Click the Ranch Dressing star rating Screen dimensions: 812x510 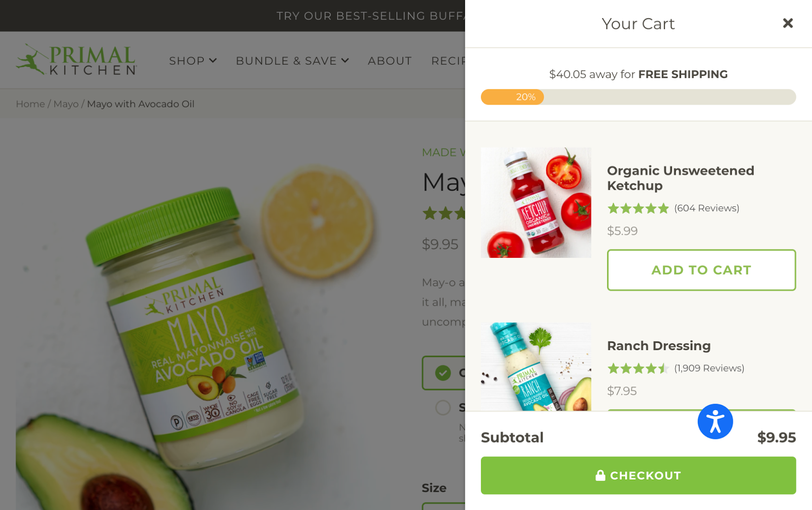[638, 368]
